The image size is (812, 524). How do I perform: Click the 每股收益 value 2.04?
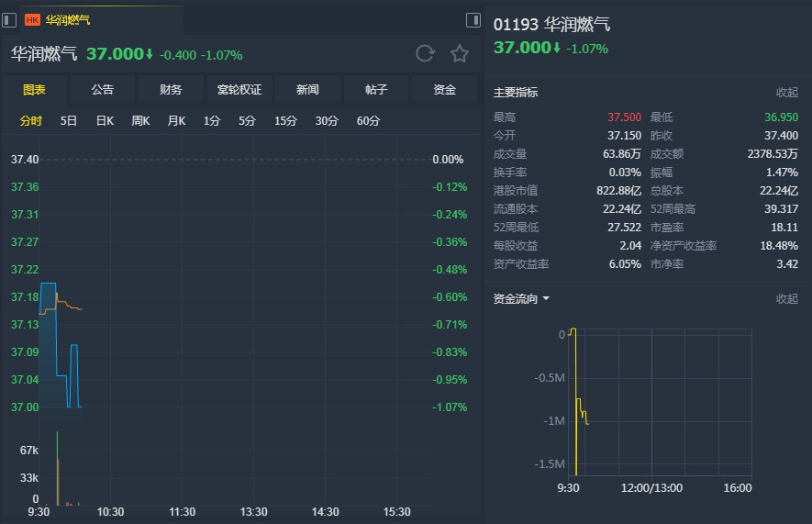click(x=630, y=245)
